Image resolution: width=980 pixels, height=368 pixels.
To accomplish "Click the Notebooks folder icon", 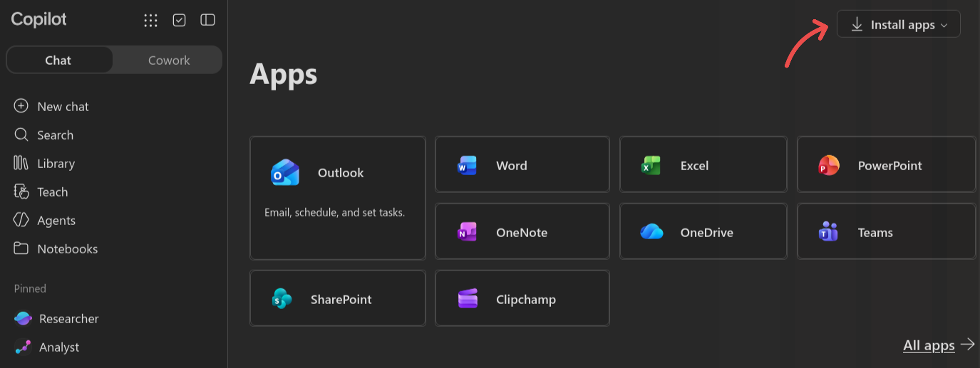I will (21, 248).
